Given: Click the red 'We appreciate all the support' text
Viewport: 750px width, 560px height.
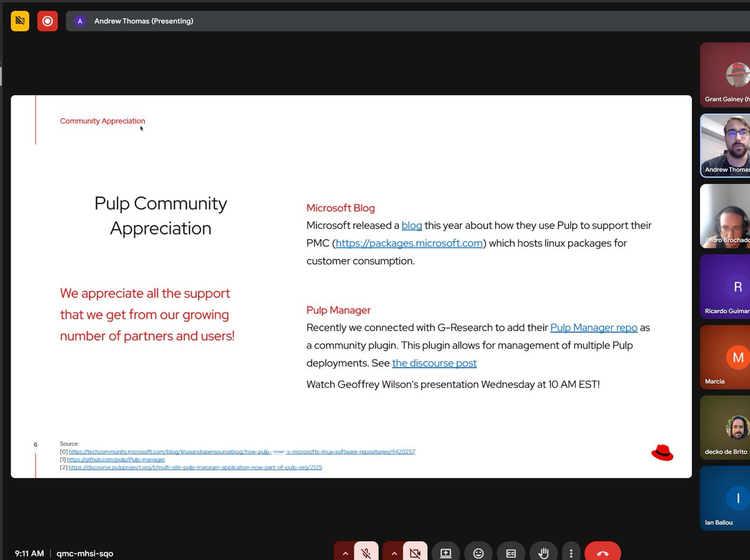Looking at the screenshot, I should (147, 314).
